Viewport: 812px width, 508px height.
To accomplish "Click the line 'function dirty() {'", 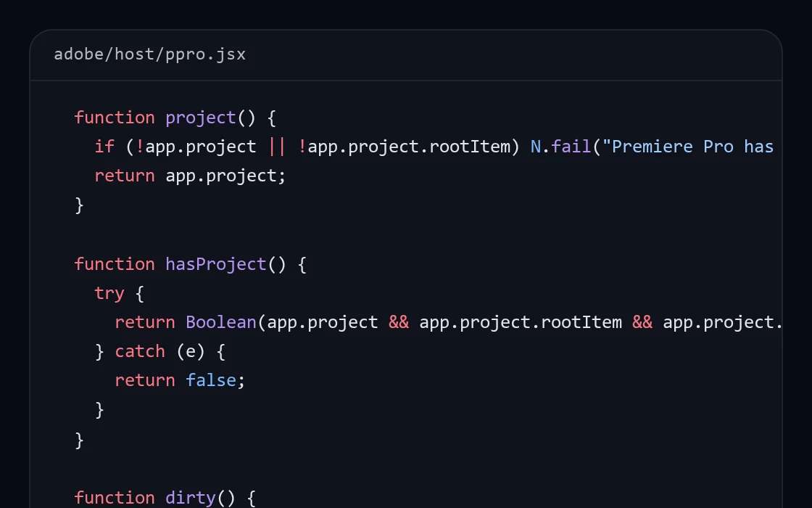I will (165, 498).
